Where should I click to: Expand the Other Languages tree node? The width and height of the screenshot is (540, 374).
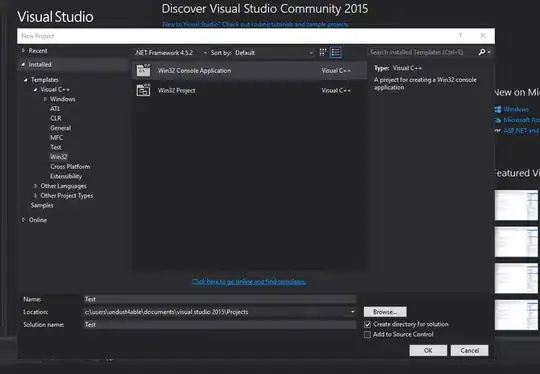[x=35, y=186]
